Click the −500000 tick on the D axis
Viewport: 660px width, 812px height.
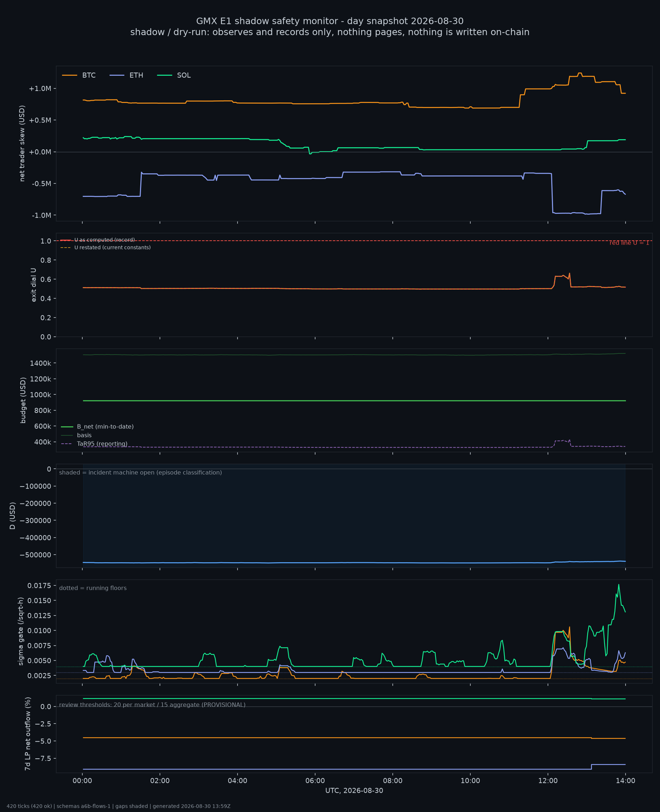click(x=35, y=555)
